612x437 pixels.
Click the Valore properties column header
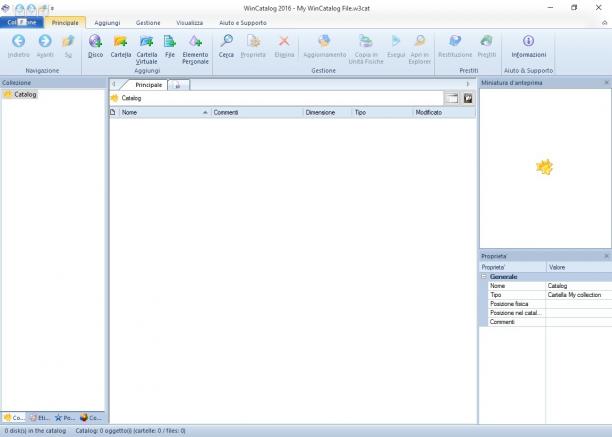[579, 267]
